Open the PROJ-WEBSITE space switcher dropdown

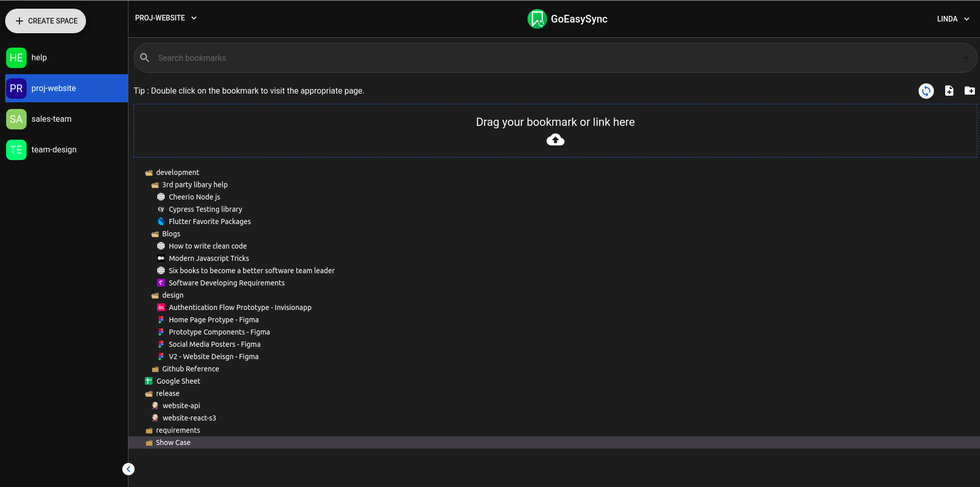pos(165,18)
